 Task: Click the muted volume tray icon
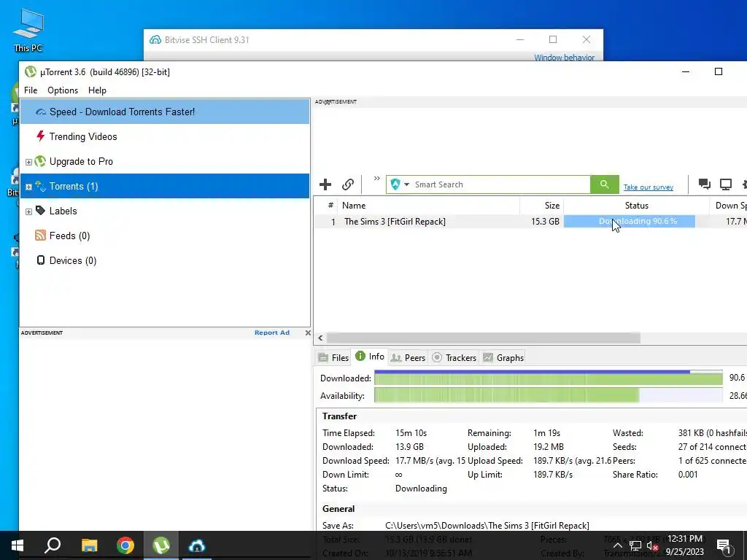point(652,545)
